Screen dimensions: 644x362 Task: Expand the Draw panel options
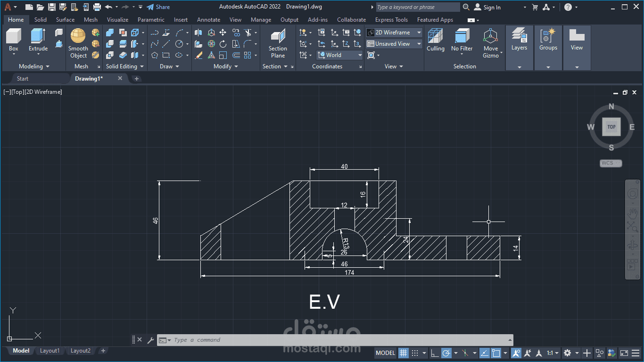coord(177,66)
